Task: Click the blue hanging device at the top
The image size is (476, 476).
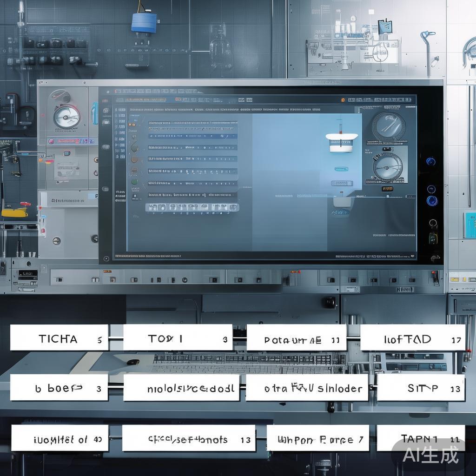Action: click(x=144, y=22)
